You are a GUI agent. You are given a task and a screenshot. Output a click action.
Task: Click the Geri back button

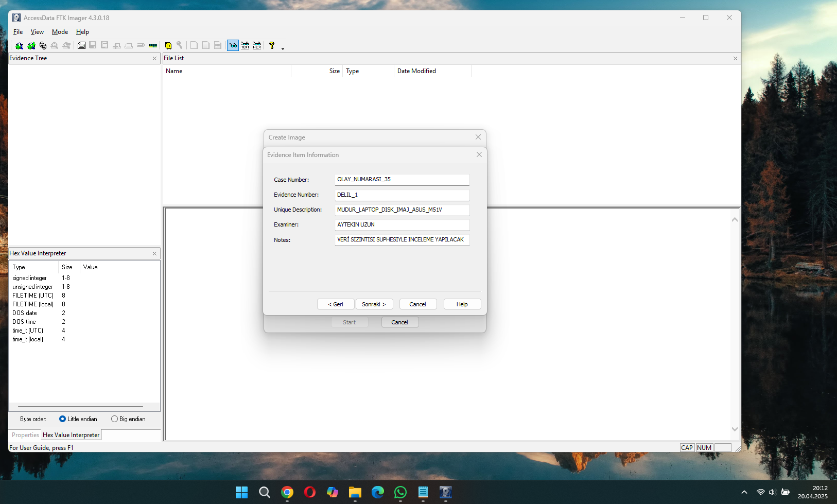(336, 304)
